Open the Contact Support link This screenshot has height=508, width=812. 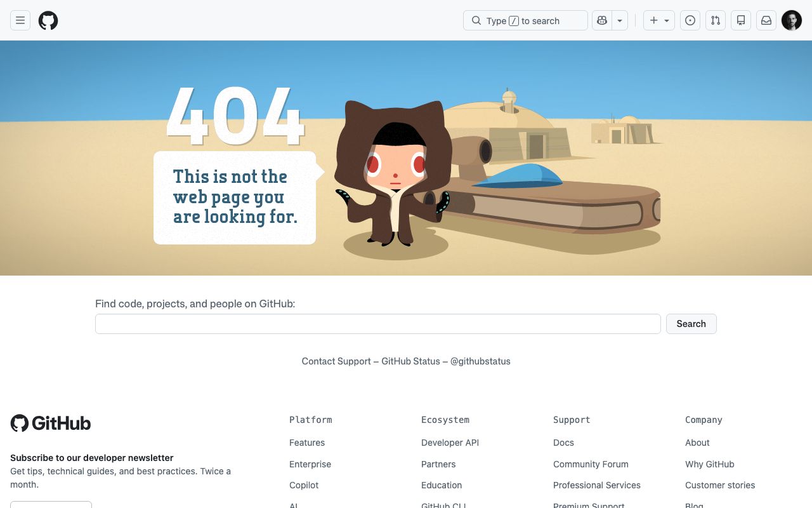336,361
